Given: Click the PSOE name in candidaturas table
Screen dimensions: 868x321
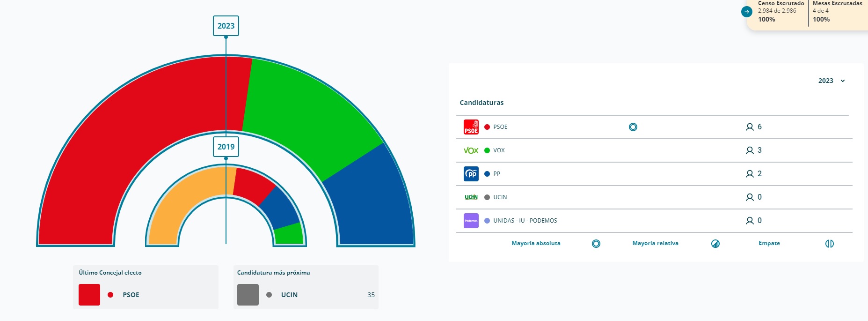Looking at the screenshot, I should [500, 127].
